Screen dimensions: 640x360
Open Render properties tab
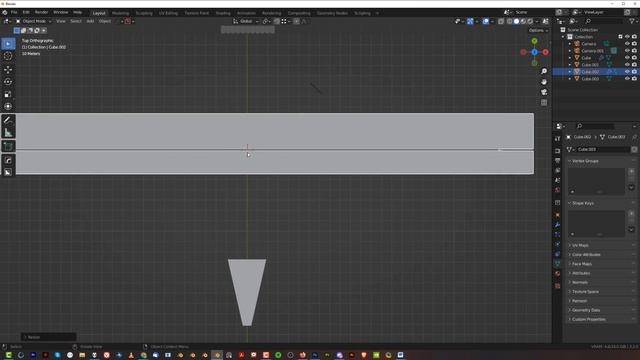[558, 151]
